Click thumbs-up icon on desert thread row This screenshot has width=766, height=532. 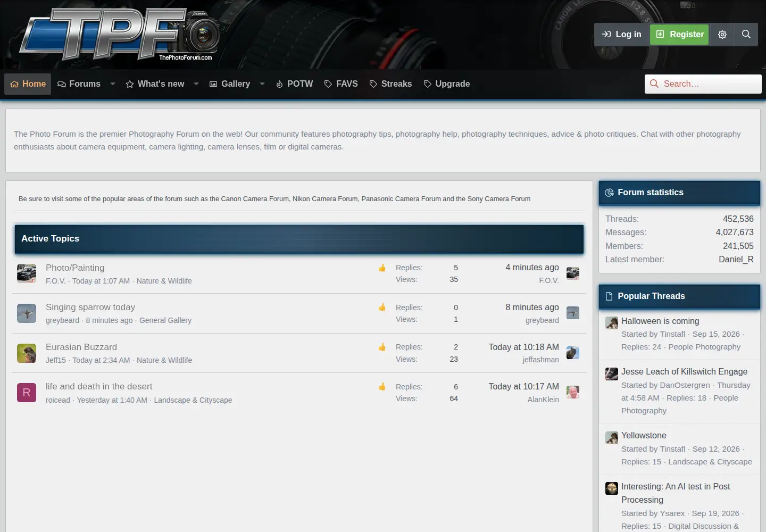point(382,386)
